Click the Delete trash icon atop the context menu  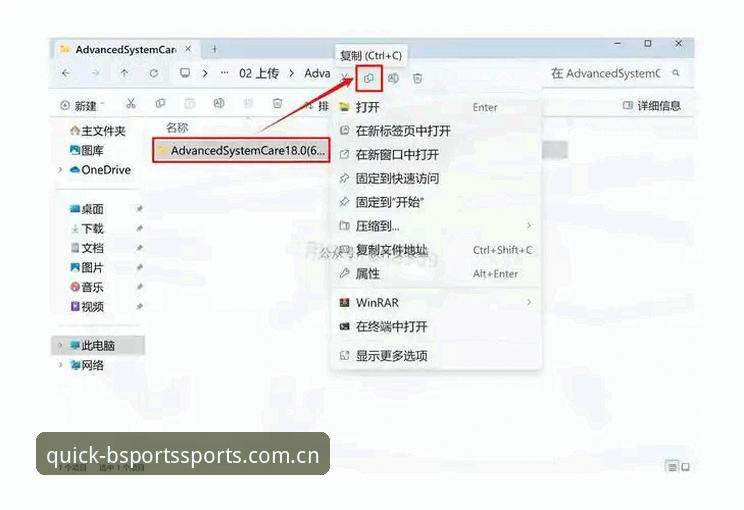(x=418, y=79)
